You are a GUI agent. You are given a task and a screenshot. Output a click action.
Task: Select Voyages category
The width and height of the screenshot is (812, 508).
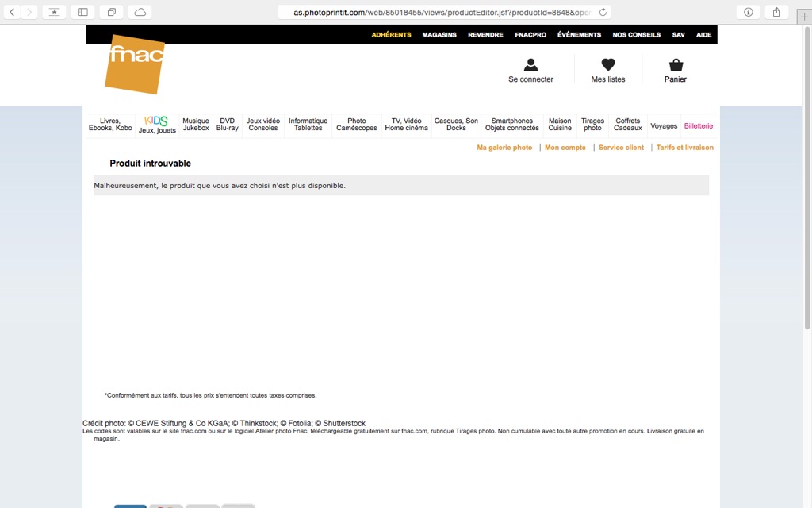coord(664,126)
